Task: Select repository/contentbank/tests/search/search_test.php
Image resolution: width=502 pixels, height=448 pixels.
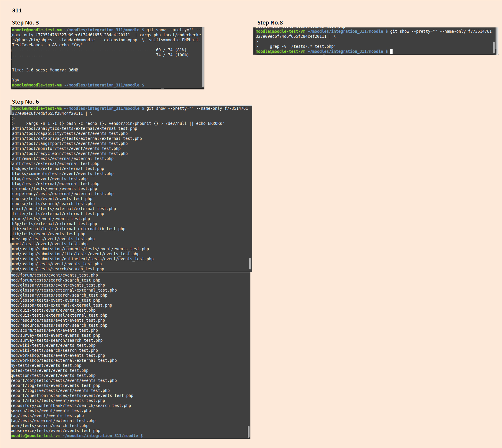Action: coord(71,406)
